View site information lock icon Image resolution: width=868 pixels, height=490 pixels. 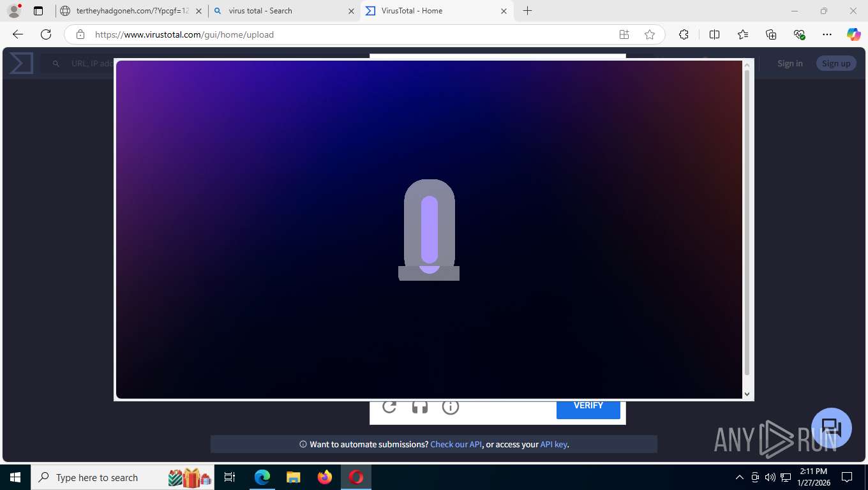click(x=80, y=34)
